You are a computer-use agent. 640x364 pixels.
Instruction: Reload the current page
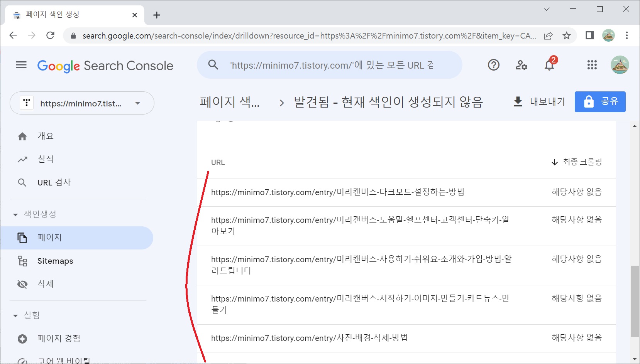coord(50,35)
